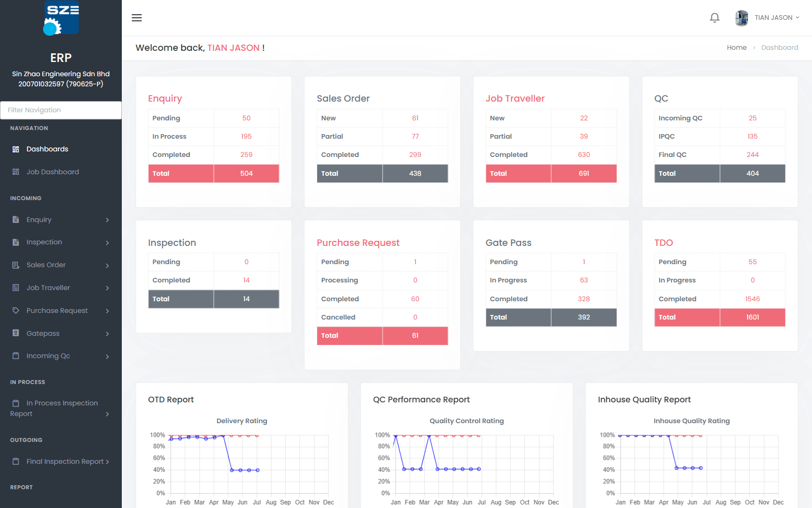The image size is (812, 508).
Task: Open the TDO card title
Action: point(663,243)
